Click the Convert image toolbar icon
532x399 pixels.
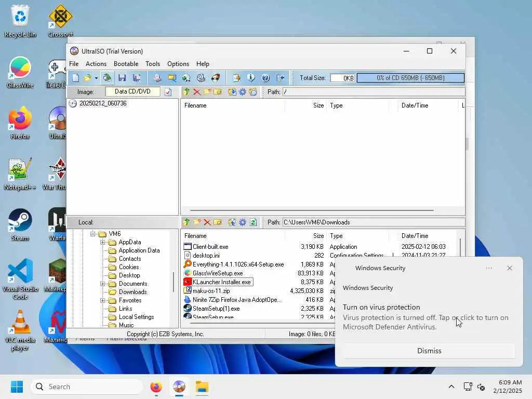click(x=187, y=78)
